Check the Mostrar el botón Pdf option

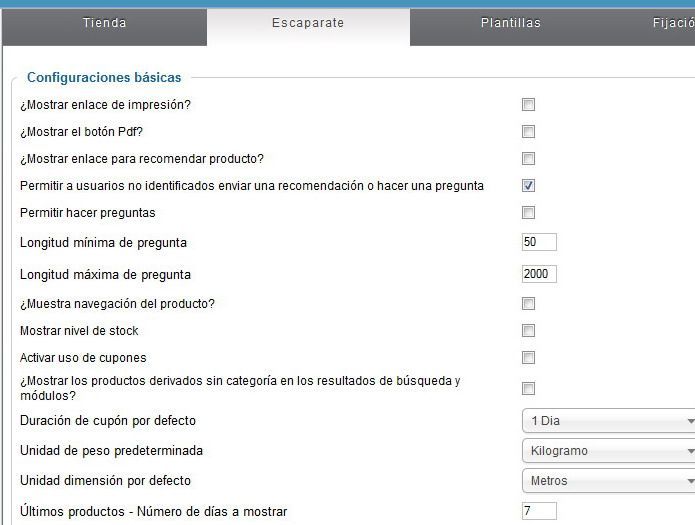click(528, 132)
